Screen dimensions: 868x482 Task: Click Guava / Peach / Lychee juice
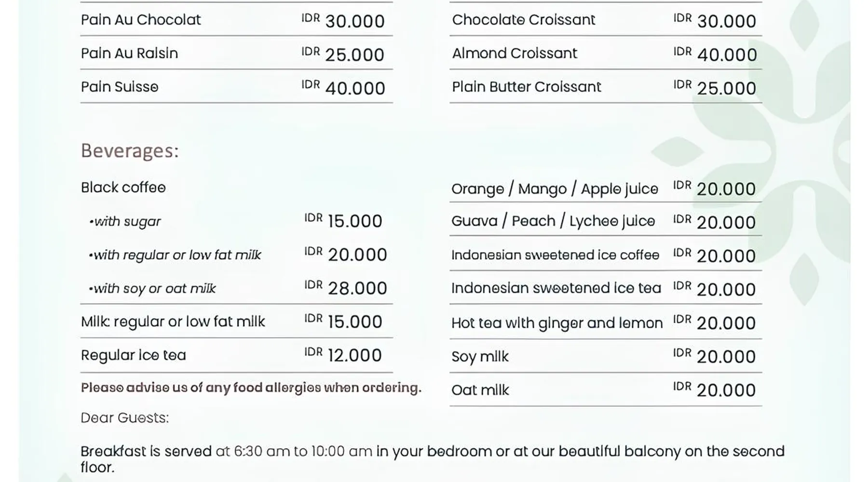(553, 221)
